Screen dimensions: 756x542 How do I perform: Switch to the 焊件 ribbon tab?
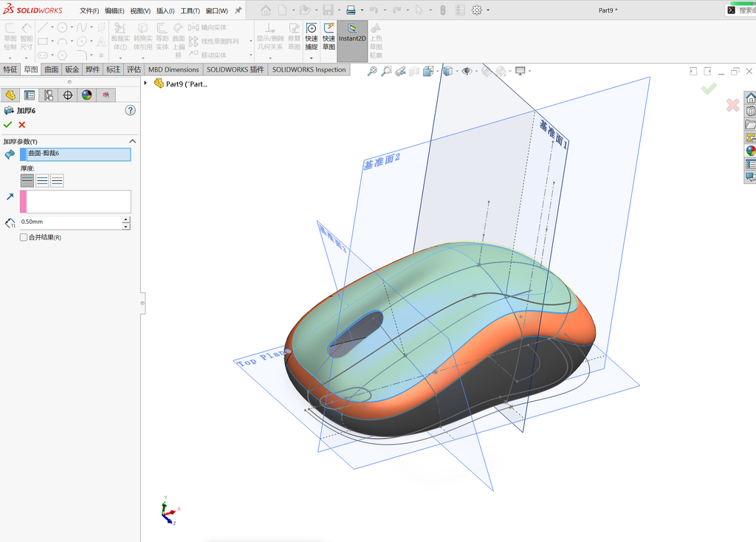[x=92, y=69]
